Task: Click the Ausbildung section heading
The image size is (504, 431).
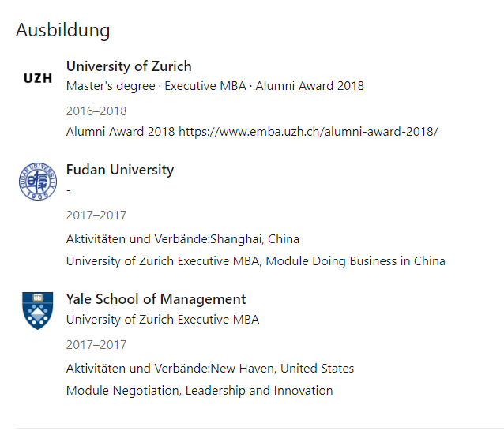Action: (63, 30)
